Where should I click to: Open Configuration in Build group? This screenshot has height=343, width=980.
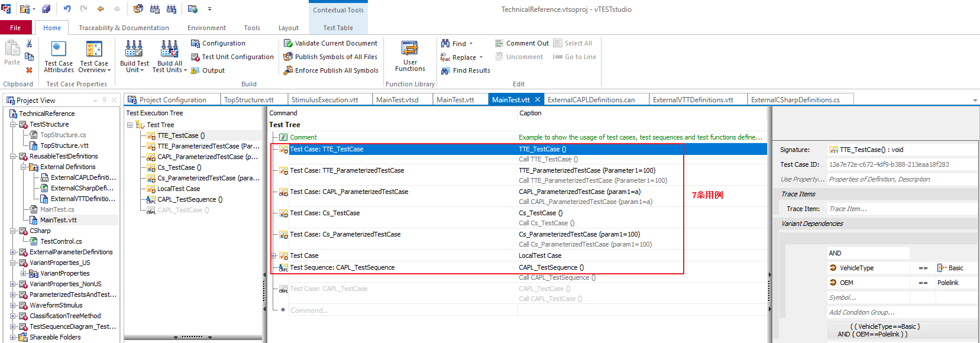tap(218, 43)
